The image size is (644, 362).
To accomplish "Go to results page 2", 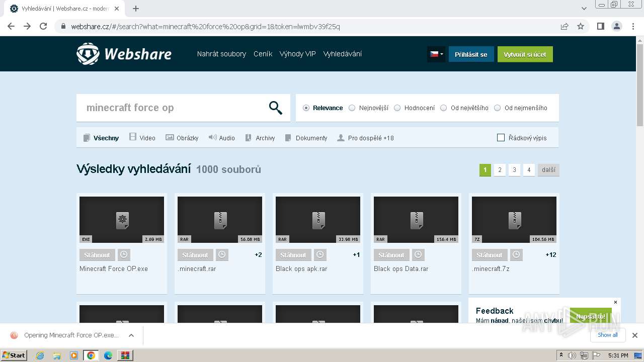I will [x=500, y=170].
